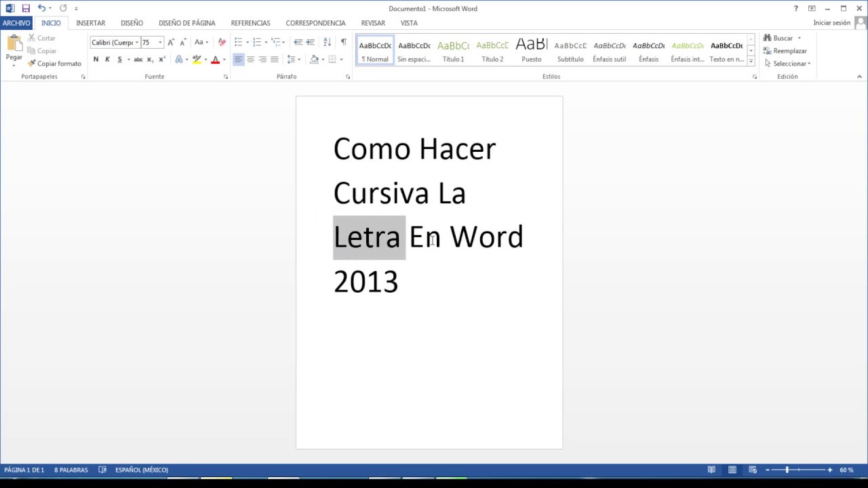Expand the styles gallery more arrow

point(751,61)
